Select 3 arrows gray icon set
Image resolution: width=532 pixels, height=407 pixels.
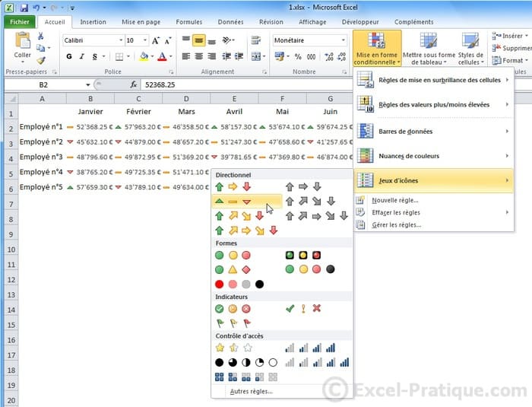[x=303, y=186]
